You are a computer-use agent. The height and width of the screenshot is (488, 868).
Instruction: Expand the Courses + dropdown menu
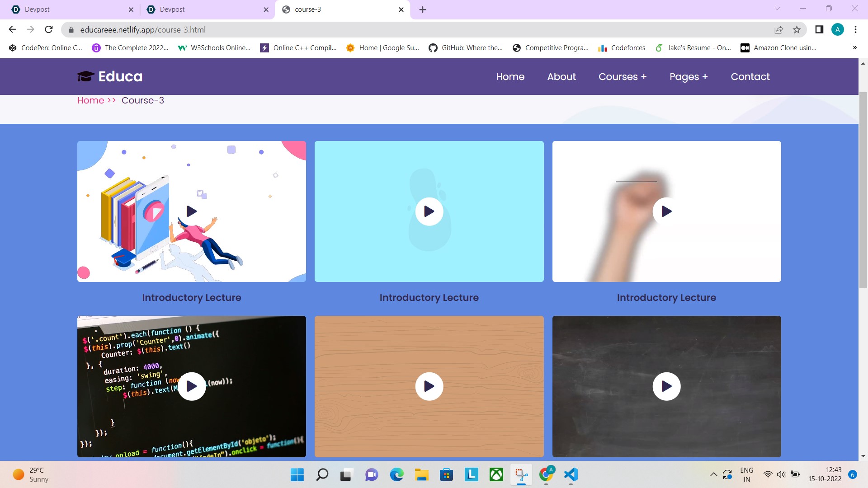tap(623, 77)
